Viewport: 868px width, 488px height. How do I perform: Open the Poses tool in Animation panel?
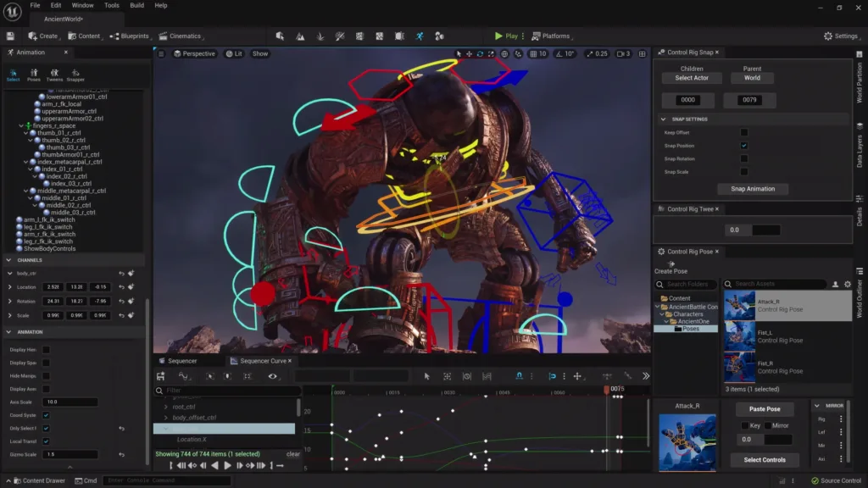click(x=34, y=75)
